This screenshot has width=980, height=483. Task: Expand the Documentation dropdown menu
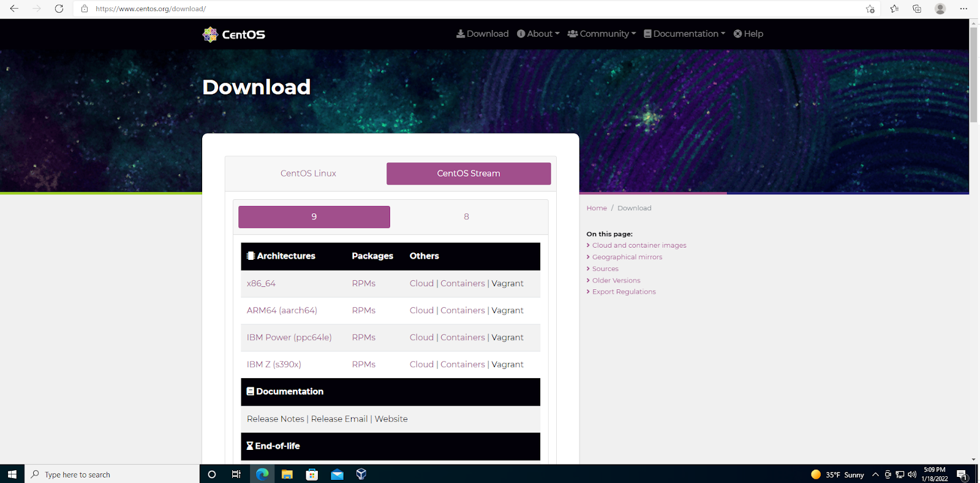(685, 34)
